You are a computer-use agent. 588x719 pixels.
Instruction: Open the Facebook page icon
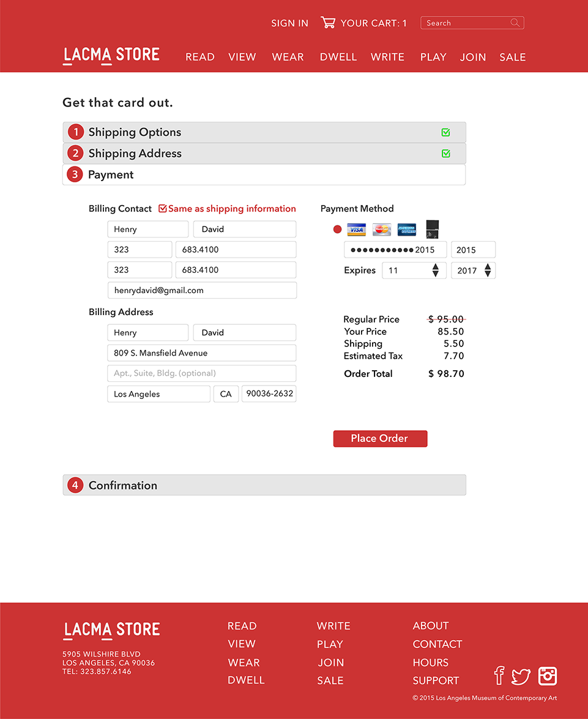click(499, 676)
